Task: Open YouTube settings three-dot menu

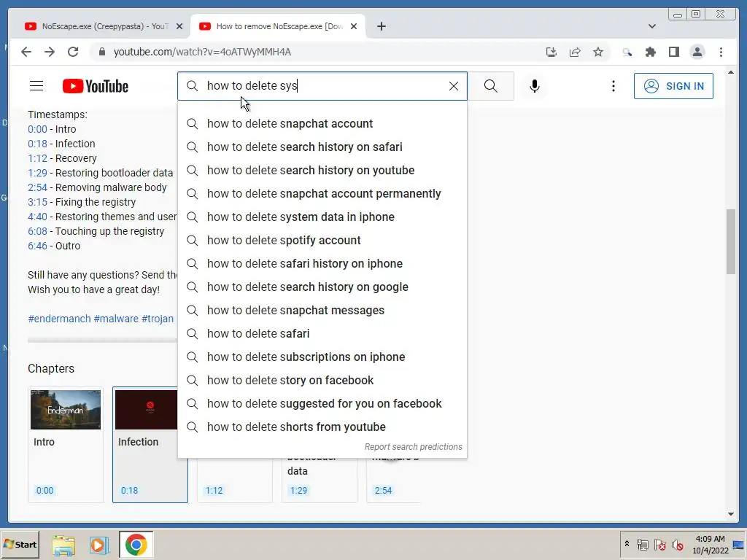Action: (613, 86)
